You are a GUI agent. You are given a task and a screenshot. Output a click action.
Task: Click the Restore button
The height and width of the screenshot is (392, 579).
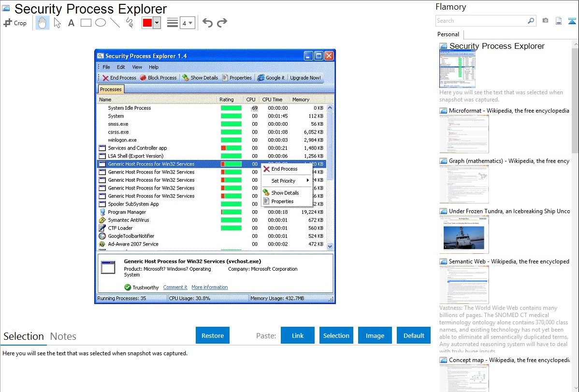pyautogui.click(x=213, y=335)
